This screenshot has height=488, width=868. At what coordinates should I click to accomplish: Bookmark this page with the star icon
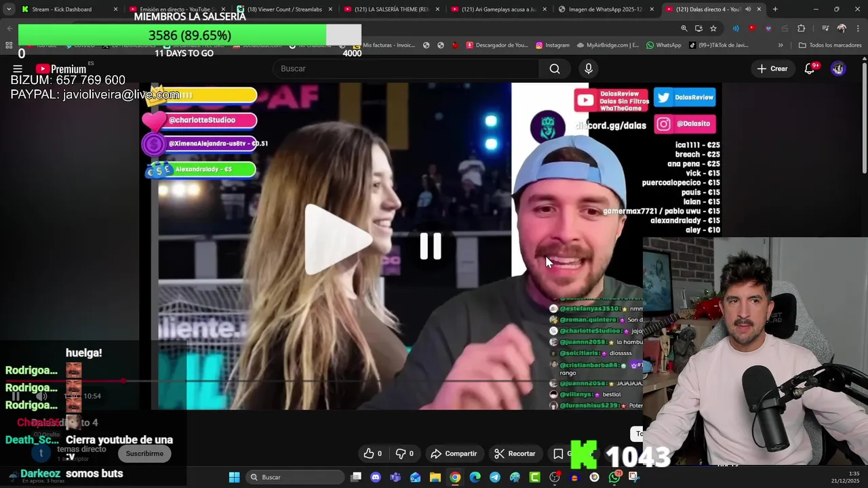pos(713,28)
